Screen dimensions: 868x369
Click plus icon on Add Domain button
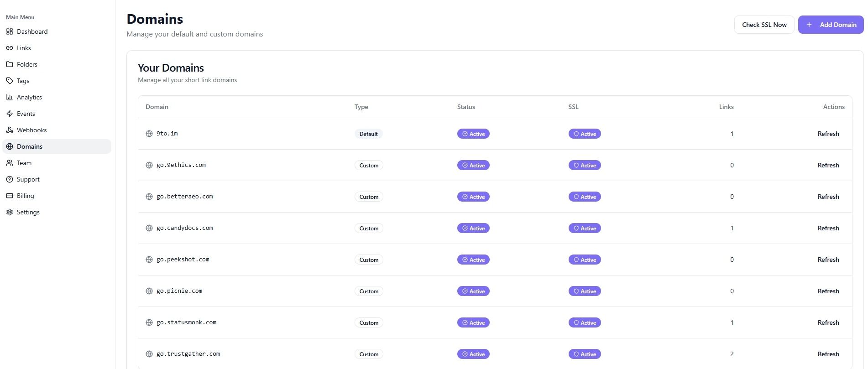click(x=809, y=25)
